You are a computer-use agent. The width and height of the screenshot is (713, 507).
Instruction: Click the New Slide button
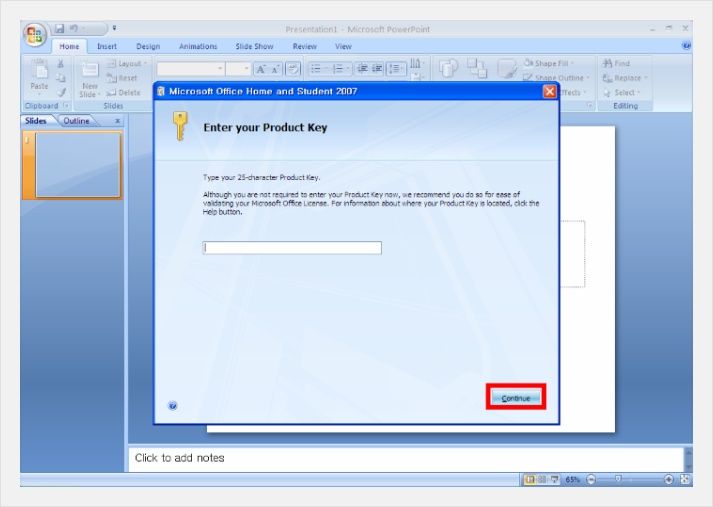[90, 80]
